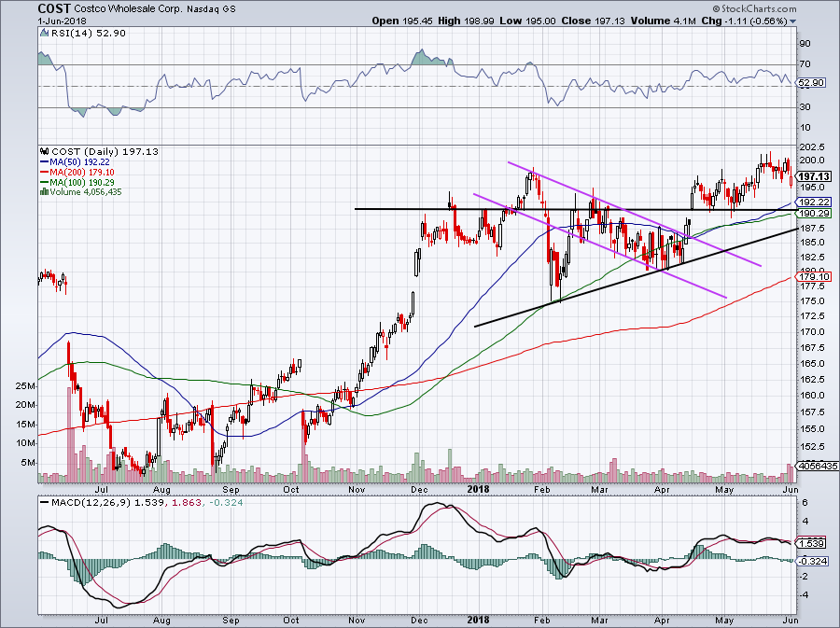Click the RSI(14) 52.90 legend text
Image resolution: width=840 pixels, height=628 pixels.
(89, 34)
